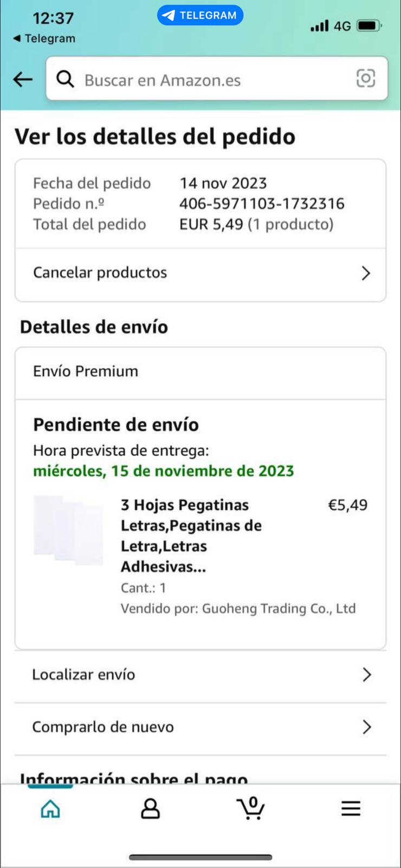Tap seller Guoheng Trading Co., Ltd

click(279, 609)
